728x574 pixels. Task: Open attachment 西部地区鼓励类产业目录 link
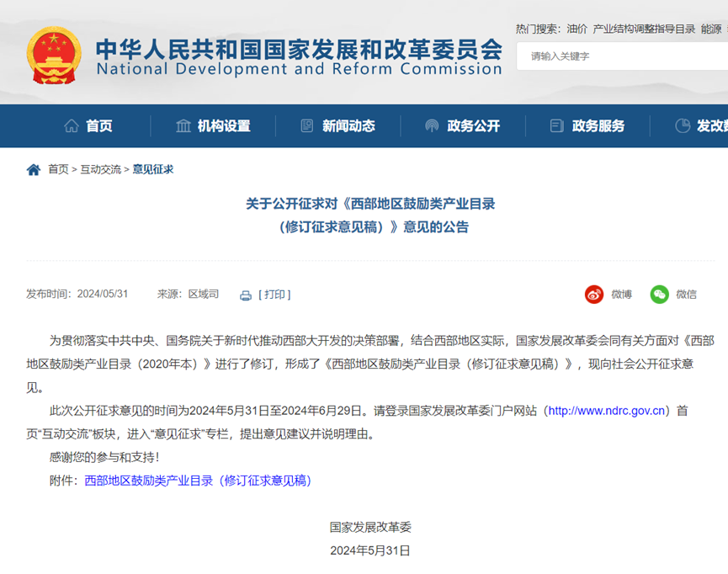pos(198,481)
